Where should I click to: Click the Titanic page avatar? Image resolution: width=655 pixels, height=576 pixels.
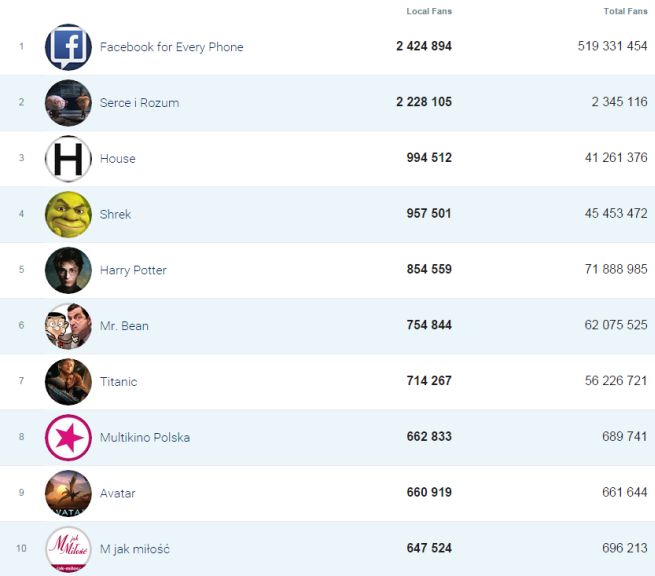point(68,382)
